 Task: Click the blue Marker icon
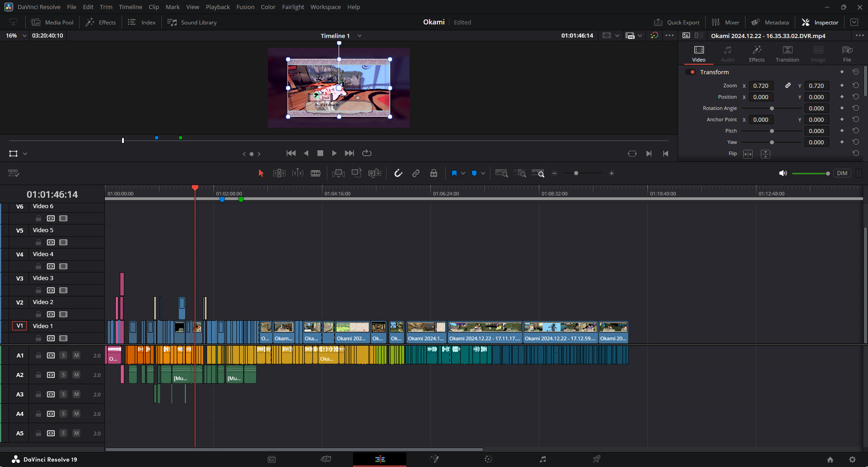pyautogui.click(x=474, y=173)
